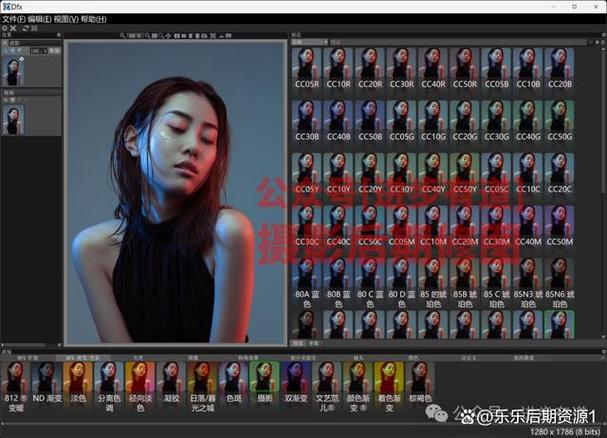
Task: Select the original image thumbnail in left panel
Action: (x=13, y=120)
